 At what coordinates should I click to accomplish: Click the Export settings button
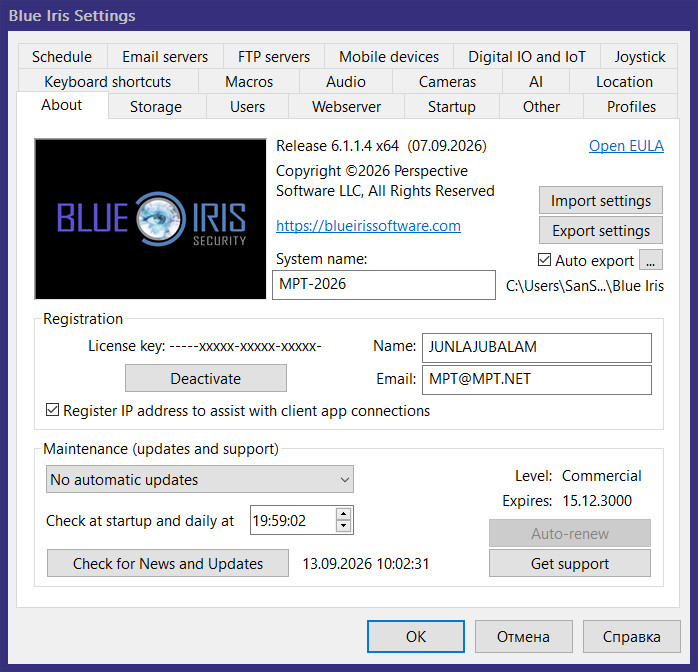click(x=601, y=231)
